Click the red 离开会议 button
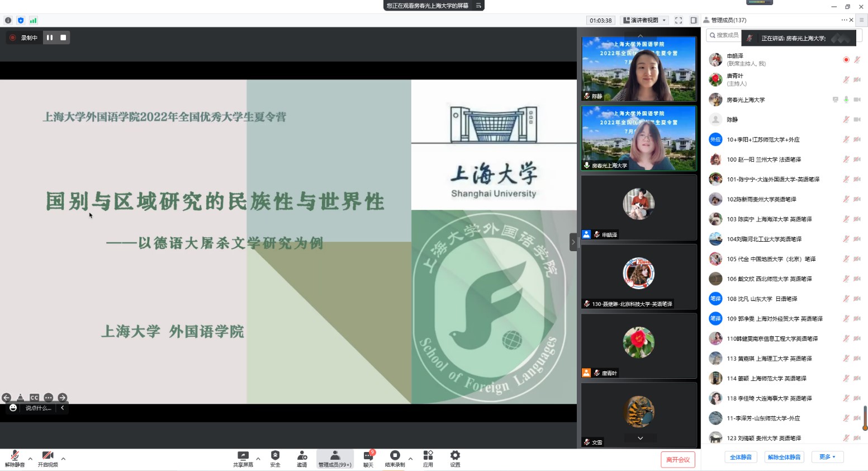Screen dimensions: 868x471 coord(677,460)
